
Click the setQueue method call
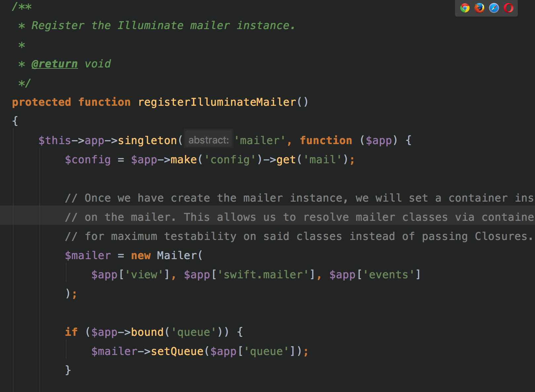[x=177, y=351]
